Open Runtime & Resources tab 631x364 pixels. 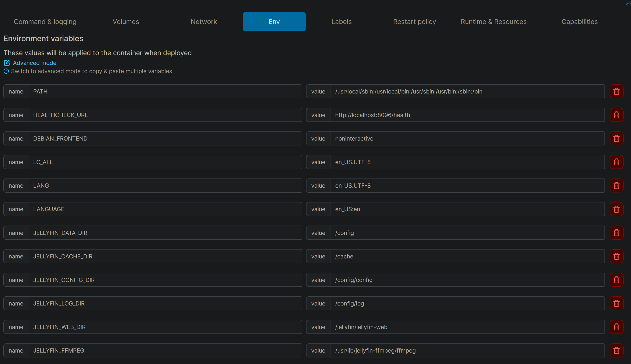[493, 22]
